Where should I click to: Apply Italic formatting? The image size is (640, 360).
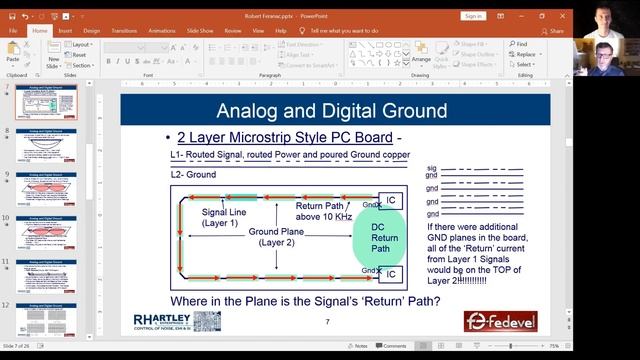tap(118, 61)
